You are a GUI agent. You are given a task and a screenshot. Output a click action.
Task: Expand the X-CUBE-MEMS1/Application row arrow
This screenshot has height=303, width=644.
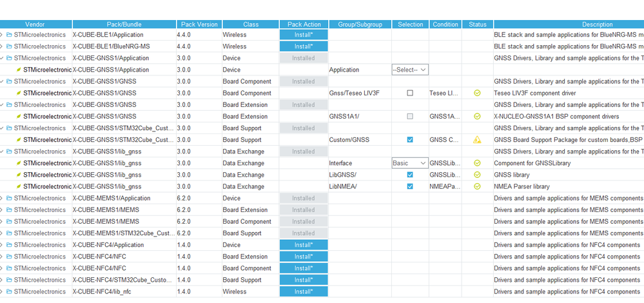click(2, 199)
